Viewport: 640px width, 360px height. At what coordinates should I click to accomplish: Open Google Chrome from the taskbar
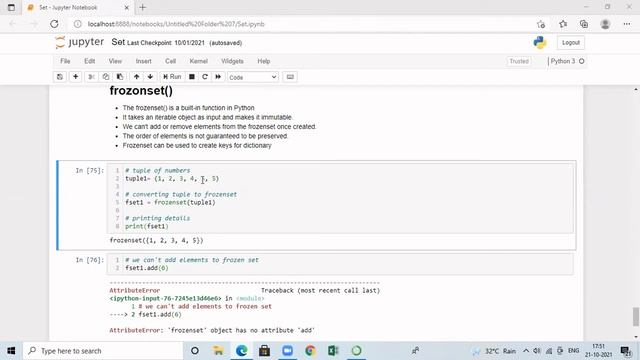(310, 351)
